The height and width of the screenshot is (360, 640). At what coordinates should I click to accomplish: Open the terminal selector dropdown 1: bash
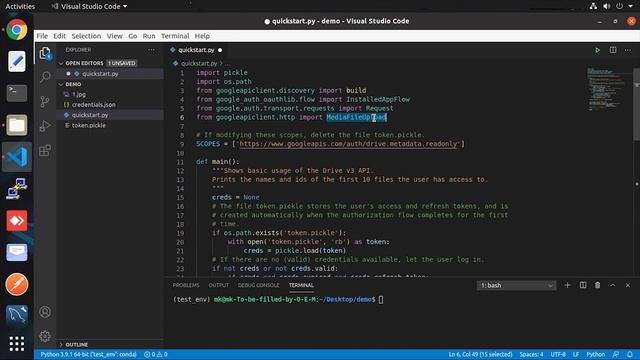coord(516,285)
